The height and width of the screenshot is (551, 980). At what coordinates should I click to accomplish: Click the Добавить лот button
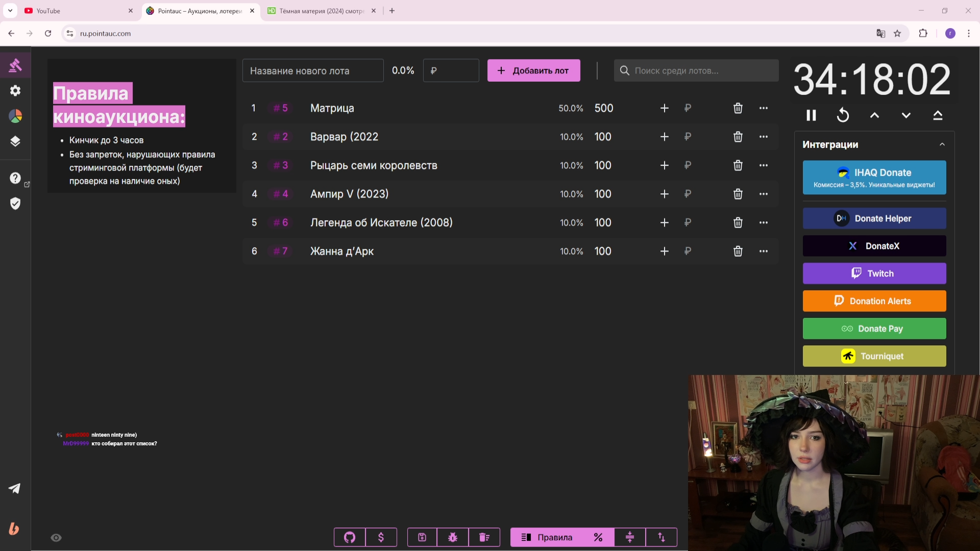coord(533,70)
